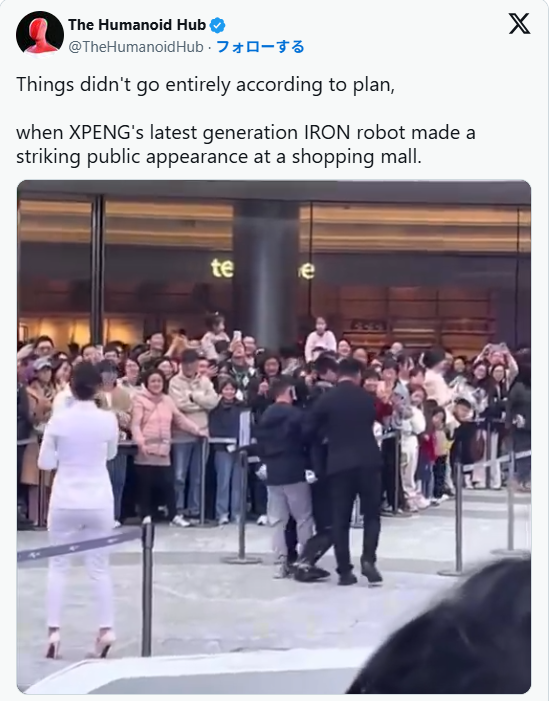Click the @TheHumanoidHub handle
Viewport: 549px width, 701px height.
(x=135, y=47)
